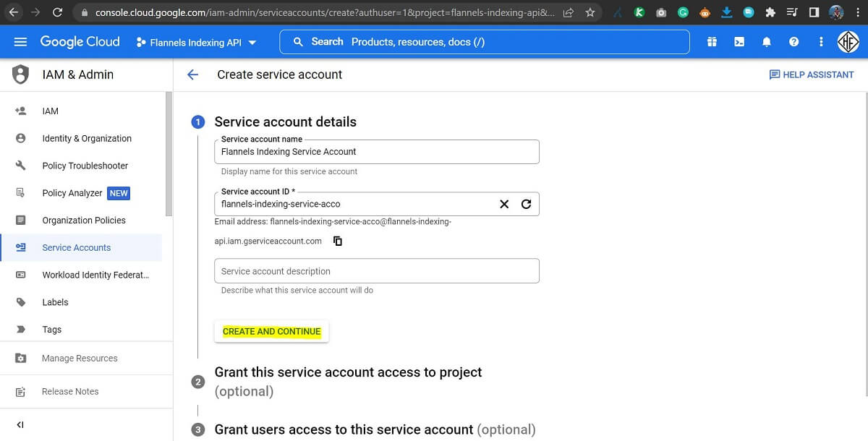Collapse the sidebar with the bottom arrow
The height and width of the screenshot is (441, 868).
click(20, 424)
